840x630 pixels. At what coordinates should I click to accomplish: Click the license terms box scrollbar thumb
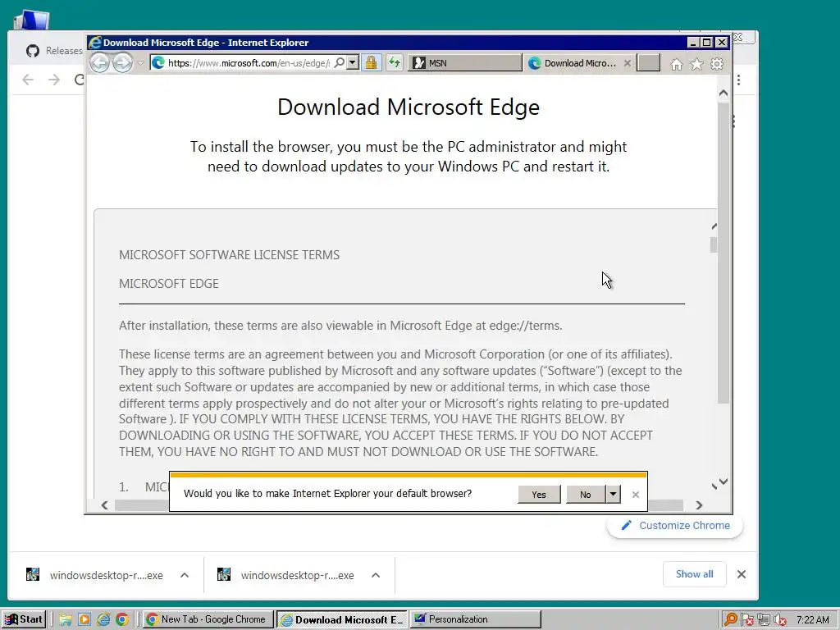[714, 244]
